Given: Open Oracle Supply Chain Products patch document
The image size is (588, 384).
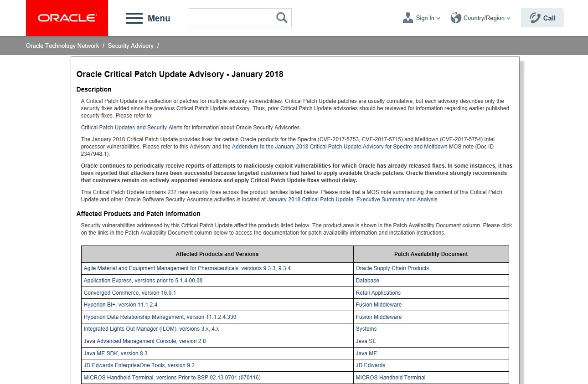Looking at the screenshot, I should pos(392,268).
